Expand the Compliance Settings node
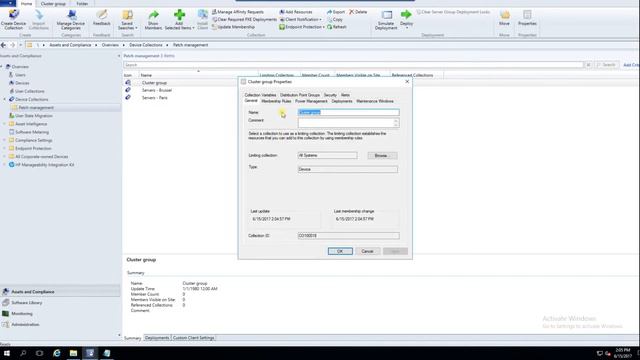The height and width of the screenshot is (360, 640). [4, 140]
